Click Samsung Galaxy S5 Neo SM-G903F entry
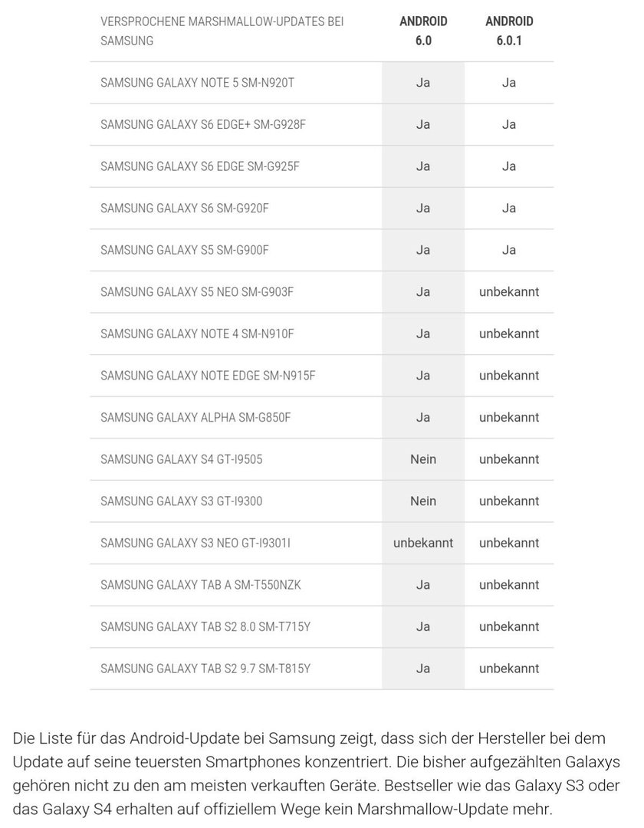Screen dimensions: 644x828 tap(197, 291)
